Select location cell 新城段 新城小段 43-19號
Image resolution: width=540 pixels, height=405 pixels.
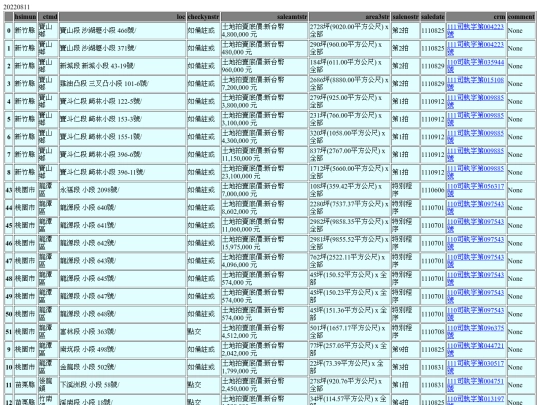point(123,66)
